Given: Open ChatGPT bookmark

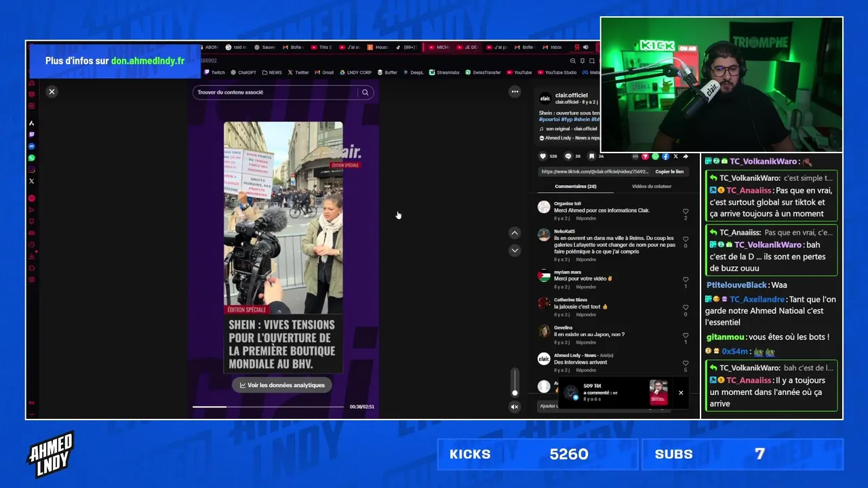Looking at the screenshot, I should click(243, 73).
